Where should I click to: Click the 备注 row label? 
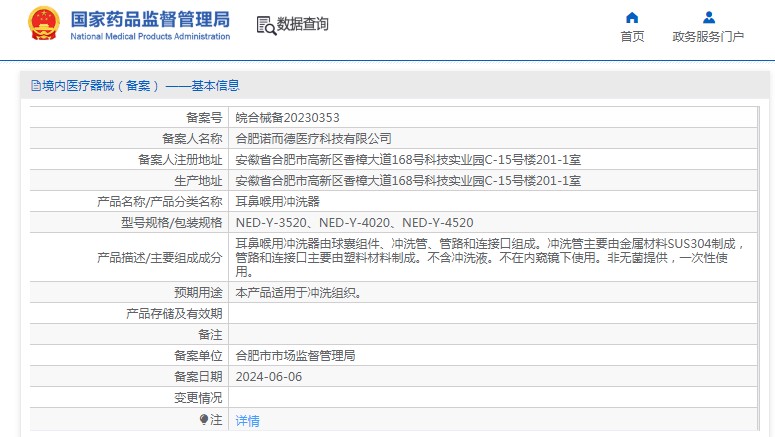210,335
